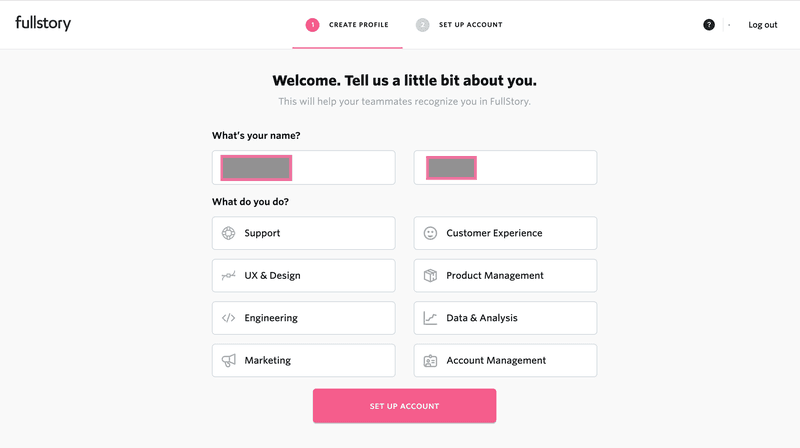Image resolution: width=800 pixels, height=448 pixels.
Task: Select the Marketing role option
Action: [303, 361]
